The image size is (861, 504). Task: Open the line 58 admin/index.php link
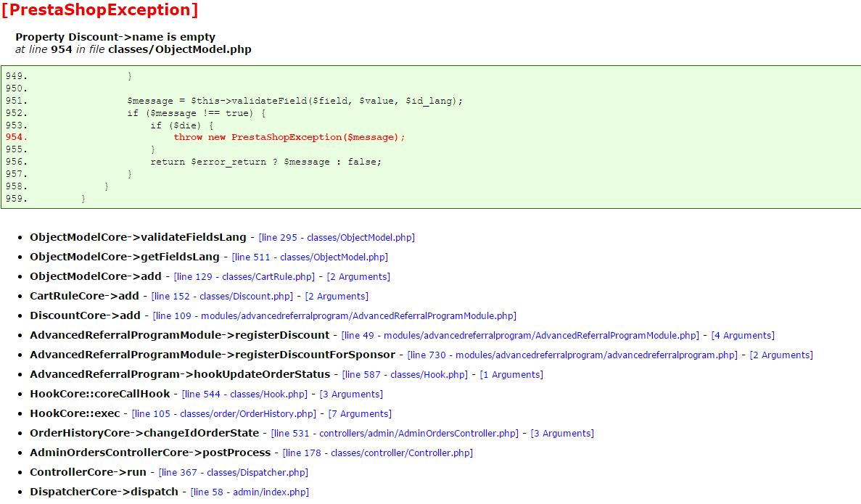click(250, 492)
